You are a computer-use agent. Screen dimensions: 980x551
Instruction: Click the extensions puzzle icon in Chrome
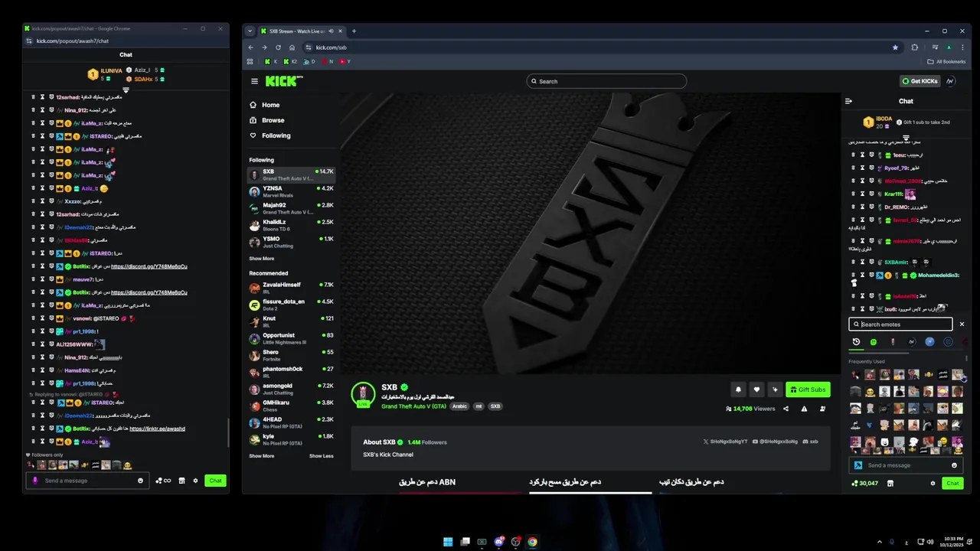914,47
